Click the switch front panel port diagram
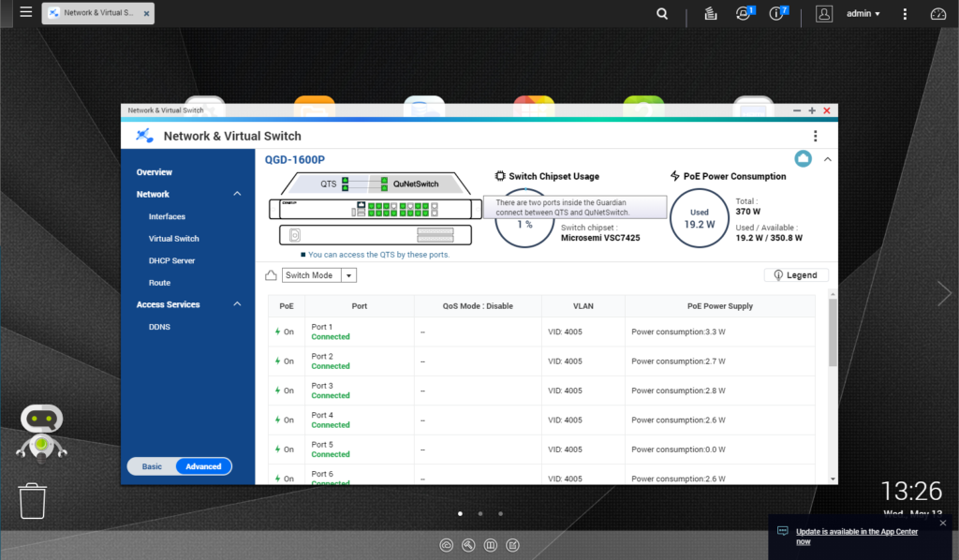This screenshot has width=959, height=560. (x=376, y=209)
